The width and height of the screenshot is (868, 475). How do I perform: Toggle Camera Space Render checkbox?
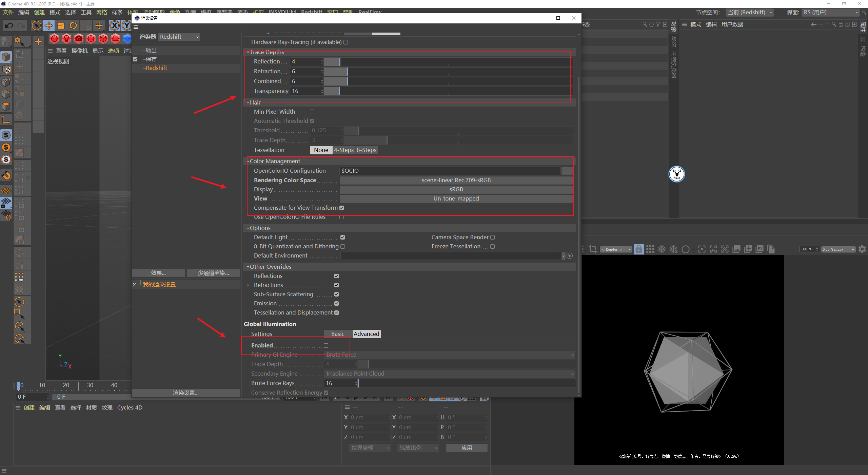(x=492, y=237)
